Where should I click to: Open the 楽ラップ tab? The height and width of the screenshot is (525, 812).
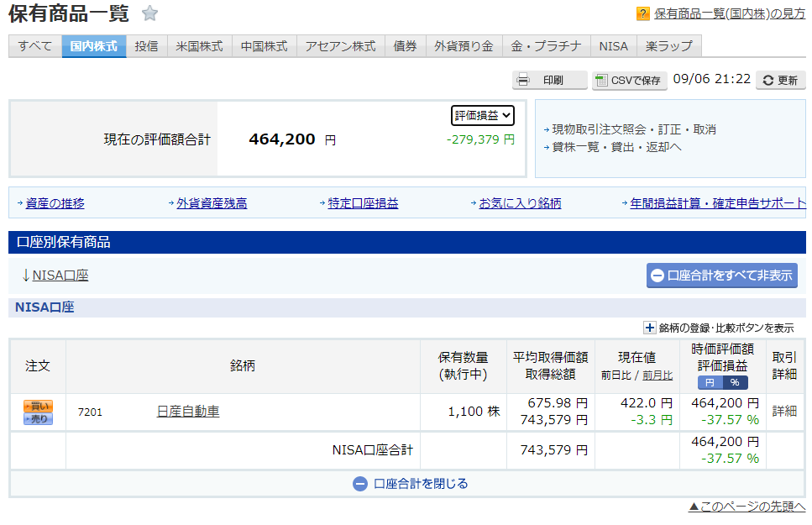(x=669, y=46)
